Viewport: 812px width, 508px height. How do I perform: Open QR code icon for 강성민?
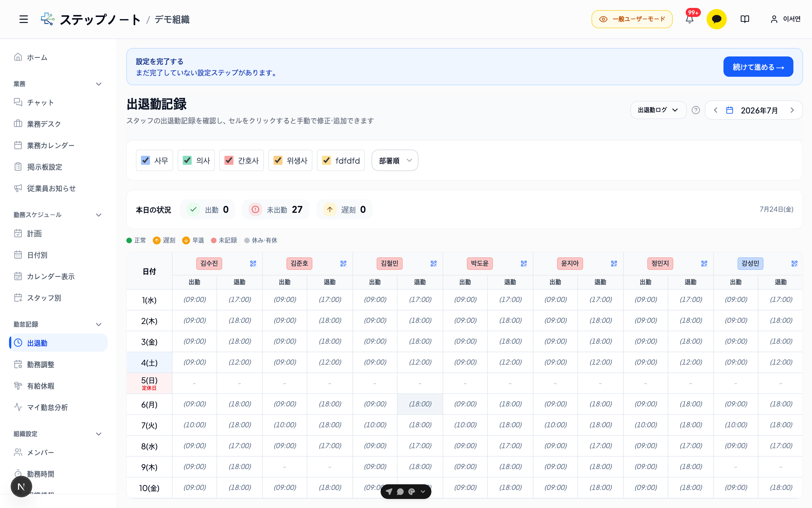pos(795,263)
